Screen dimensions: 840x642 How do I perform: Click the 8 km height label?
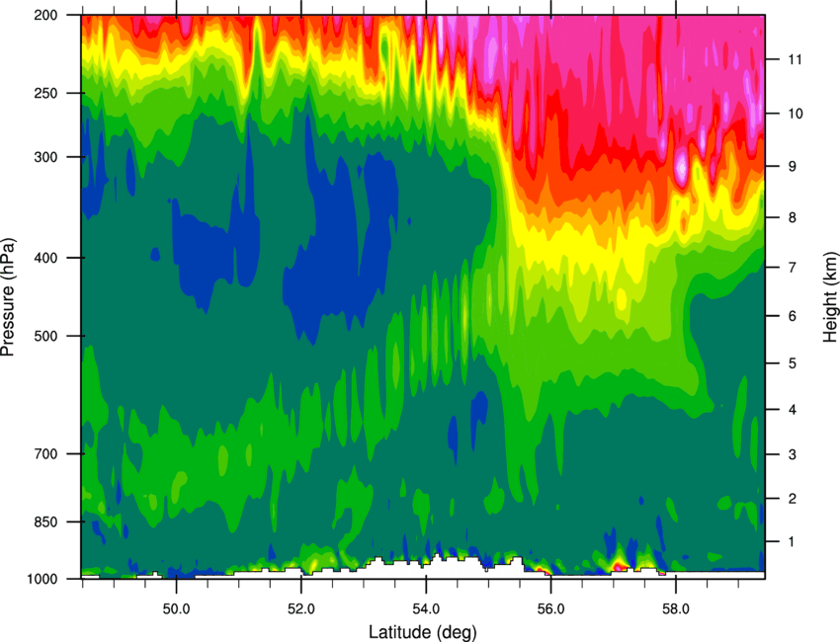[792, 217]
